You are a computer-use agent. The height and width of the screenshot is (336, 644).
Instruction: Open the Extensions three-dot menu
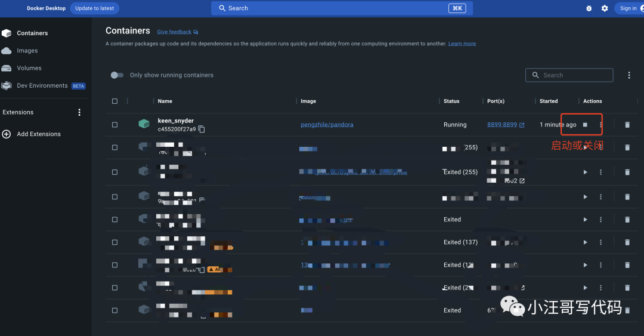tap(79, 112)
